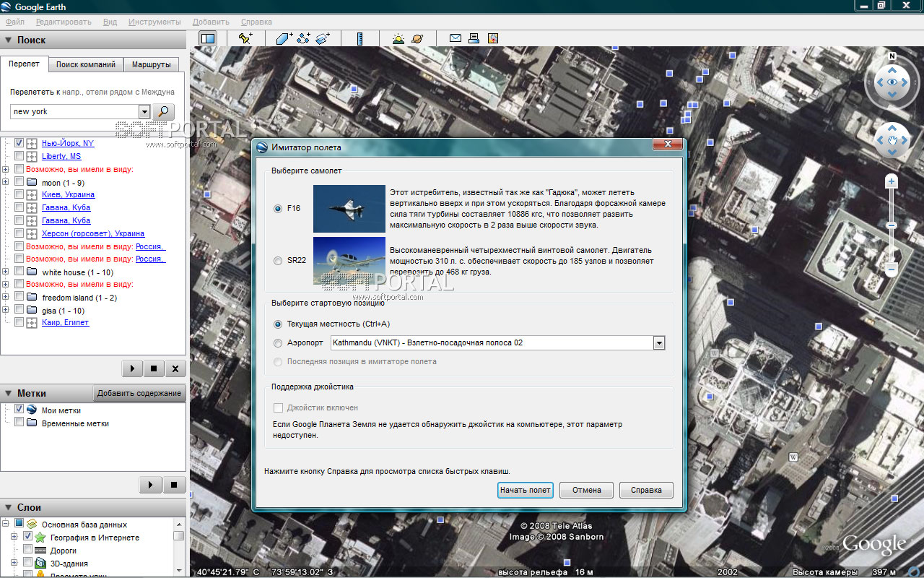
Task: Click the hand move navigation control
Action: (x=892, y=140)
